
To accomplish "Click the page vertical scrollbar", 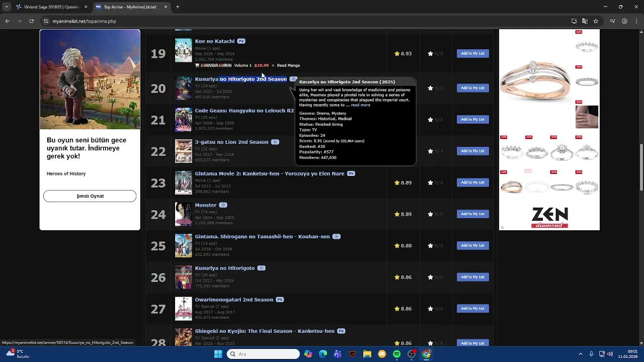I will point(641,167).
